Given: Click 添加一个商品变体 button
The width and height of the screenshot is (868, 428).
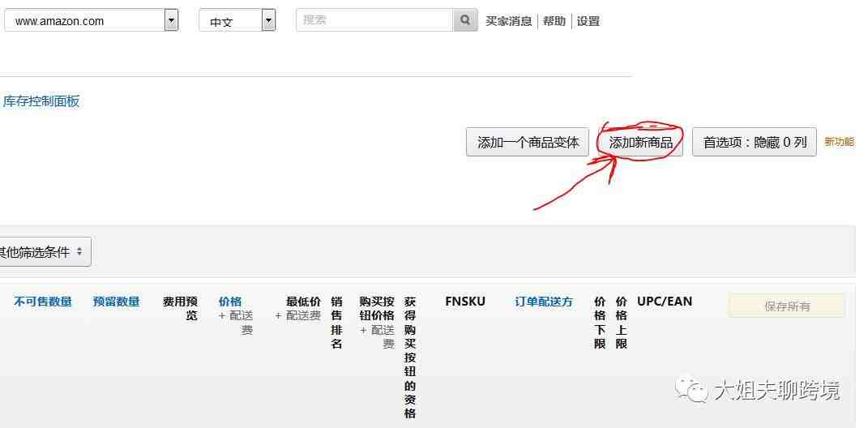Looking at the screenshot, I should point(528,143).
